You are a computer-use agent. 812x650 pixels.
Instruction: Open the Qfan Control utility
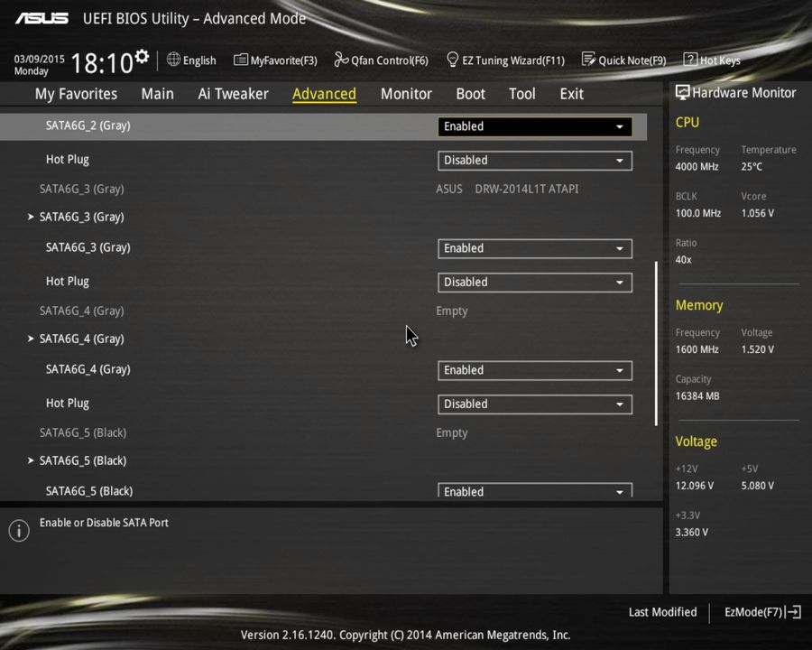point(381,60)
